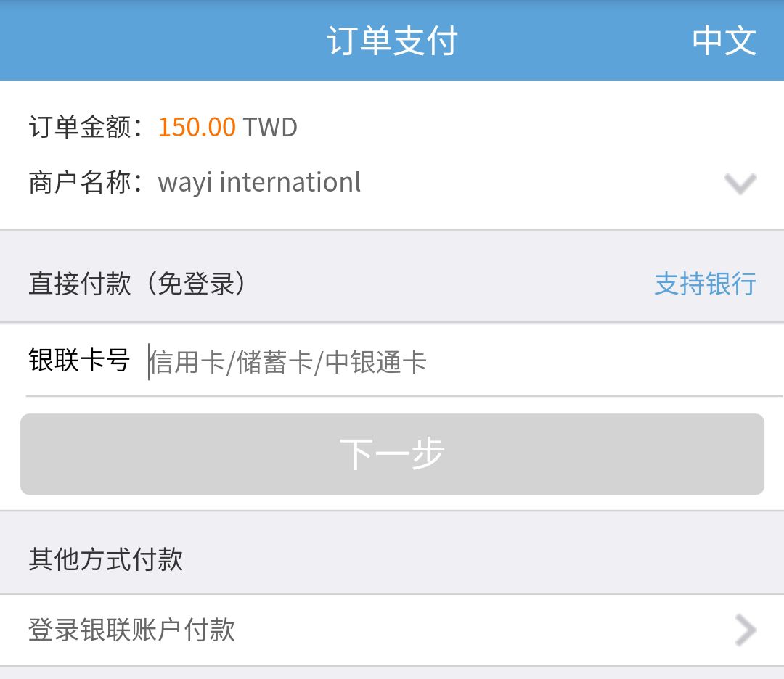The height and width of the screenshot is (679, 784).
Task: Click the blinking text cursor in card field
Action: click(149, 361)
